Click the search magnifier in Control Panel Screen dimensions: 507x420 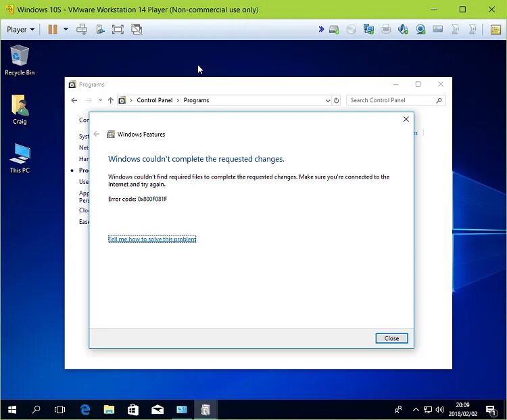439,100
